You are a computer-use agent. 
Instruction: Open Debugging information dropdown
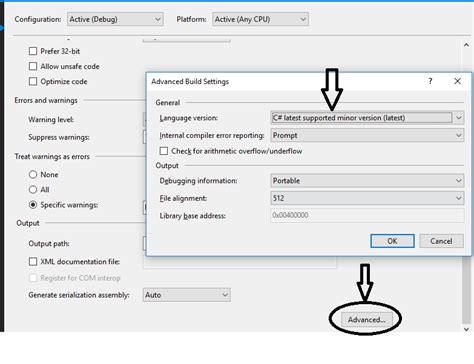[367, 181]
